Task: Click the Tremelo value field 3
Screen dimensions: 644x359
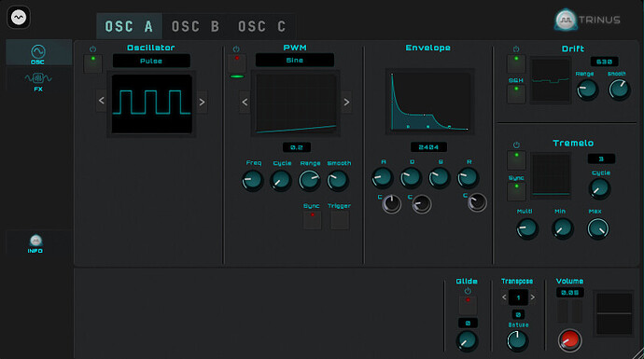Action: [601, 159]
